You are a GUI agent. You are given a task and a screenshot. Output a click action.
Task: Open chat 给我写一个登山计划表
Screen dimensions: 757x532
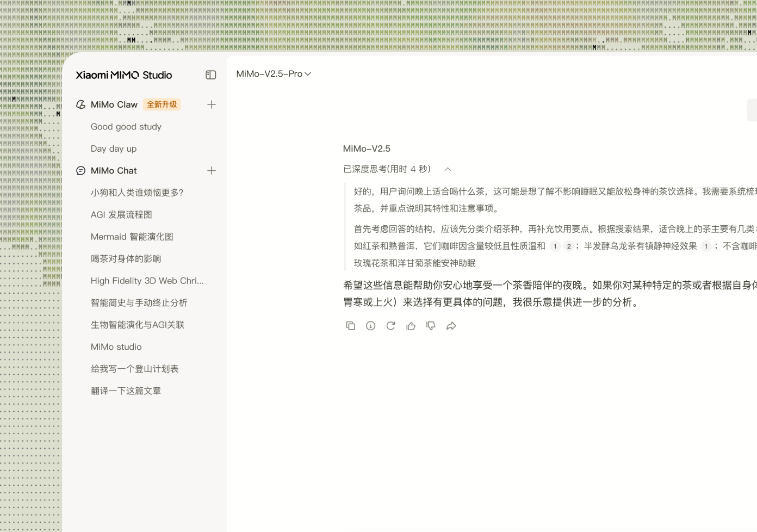click(134, 369)
